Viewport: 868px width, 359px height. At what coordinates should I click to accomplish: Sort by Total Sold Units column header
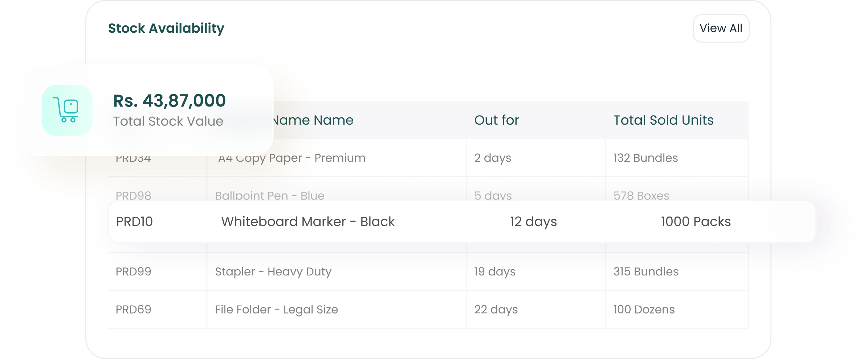pos(663,120)
